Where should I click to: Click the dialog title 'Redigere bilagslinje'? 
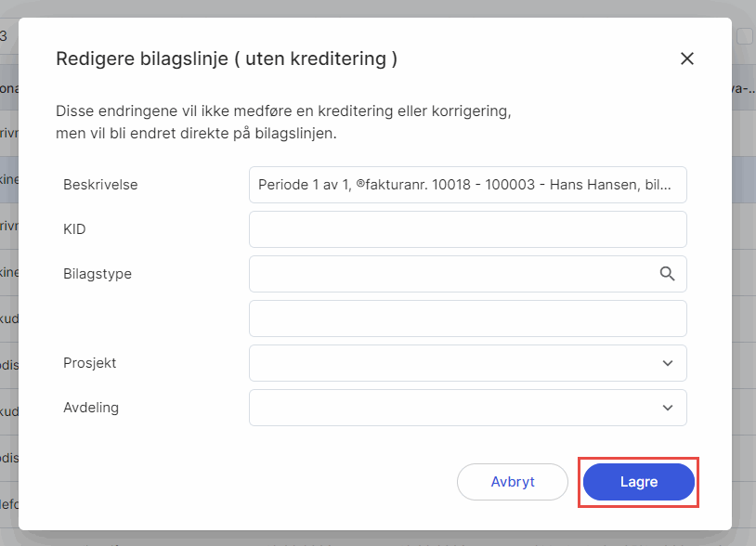[228, 58]
